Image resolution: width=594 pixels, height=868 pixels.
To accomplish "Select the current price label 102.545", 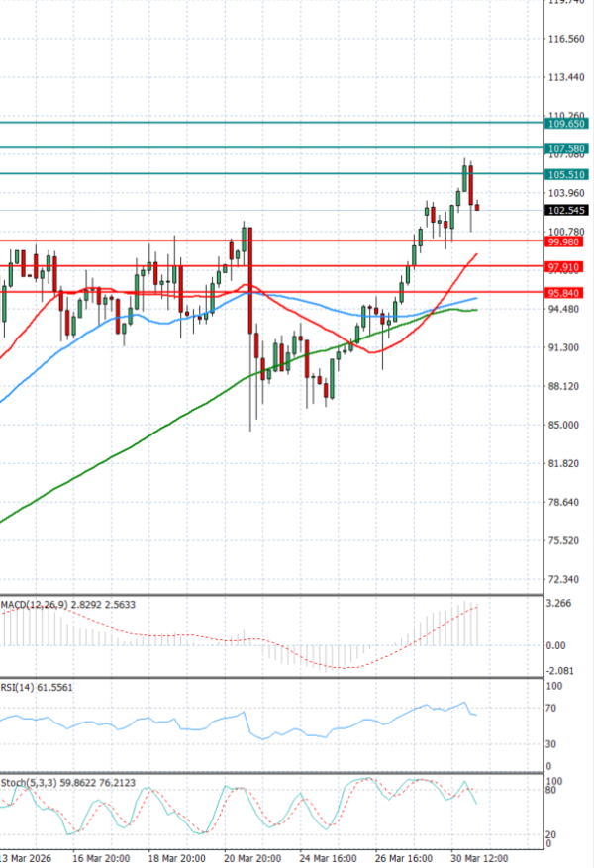I will [x=567, y=210].
